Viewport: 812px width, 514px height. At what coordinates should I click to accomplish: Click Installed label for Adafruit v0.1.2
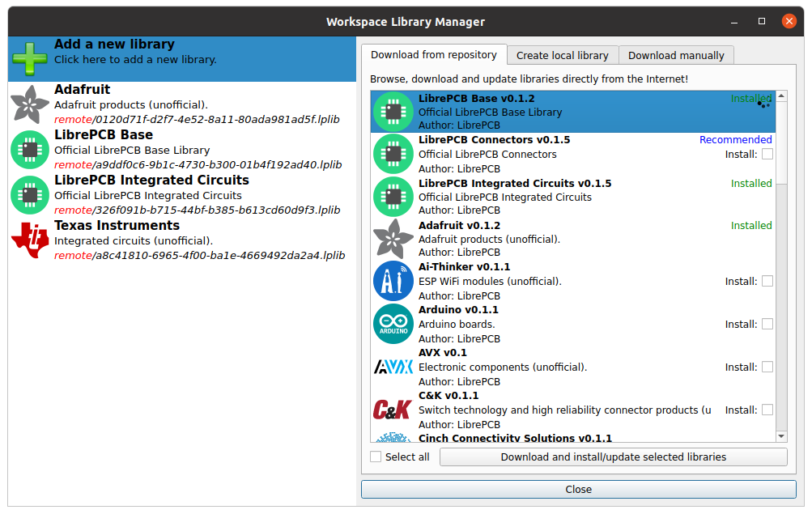(751, 226)
